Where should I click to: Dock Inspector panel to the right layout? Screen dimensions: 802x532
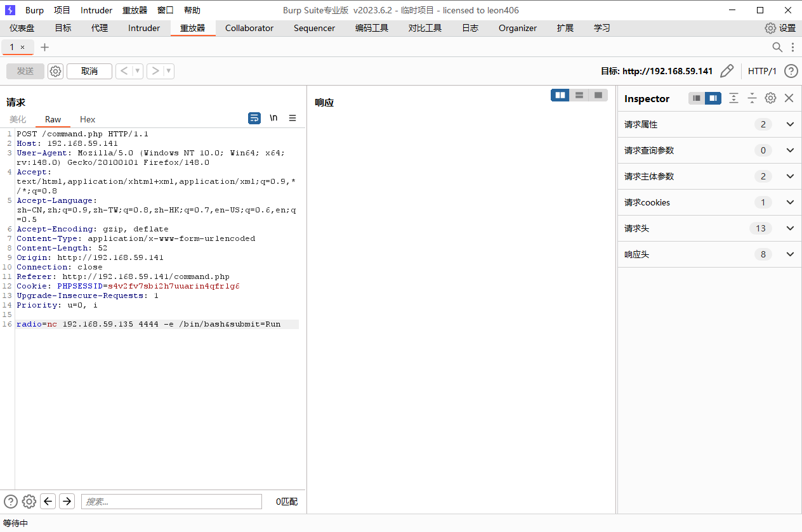(713, 98)
